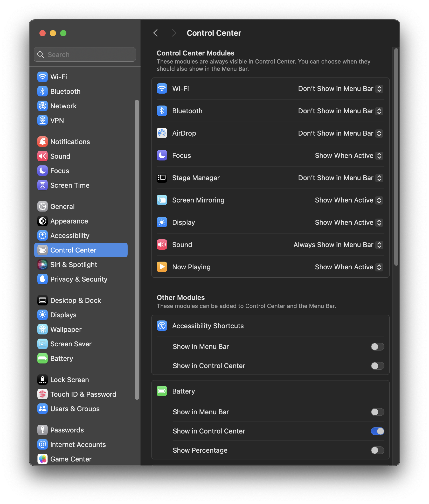Click the Siri & Spotlight icon

(x=43, y=264)
